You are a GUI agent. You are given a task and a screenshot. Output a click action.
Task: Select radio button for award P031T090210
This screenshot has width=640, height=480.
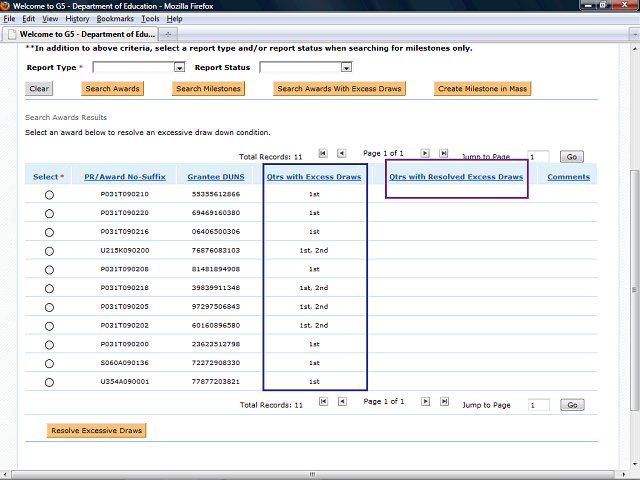49,195
